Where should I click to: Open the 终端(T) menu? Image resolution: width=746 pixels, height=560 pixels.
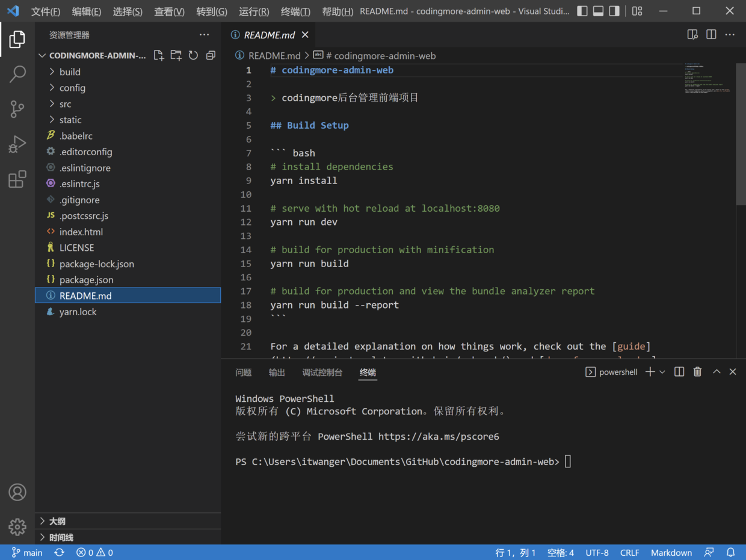(295, 11)
